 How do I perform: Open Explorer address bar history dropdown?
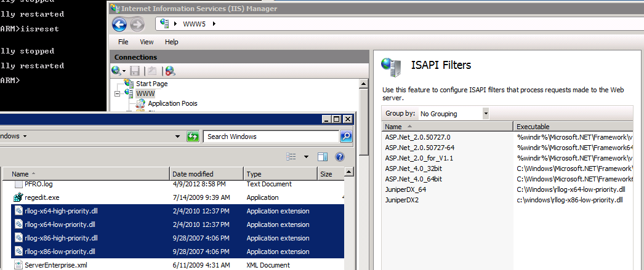(177, 137)
